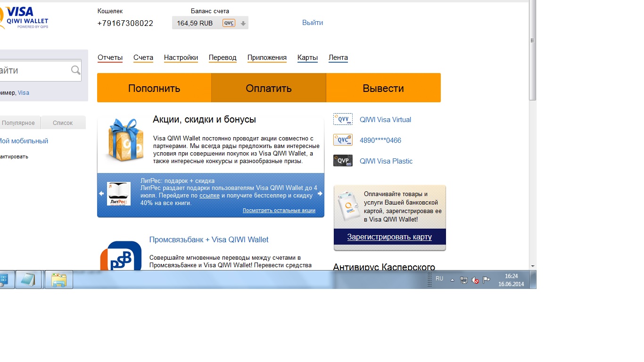Open the Отчеты menu
Screen dimensions: 644x362
tap(110, 58)
